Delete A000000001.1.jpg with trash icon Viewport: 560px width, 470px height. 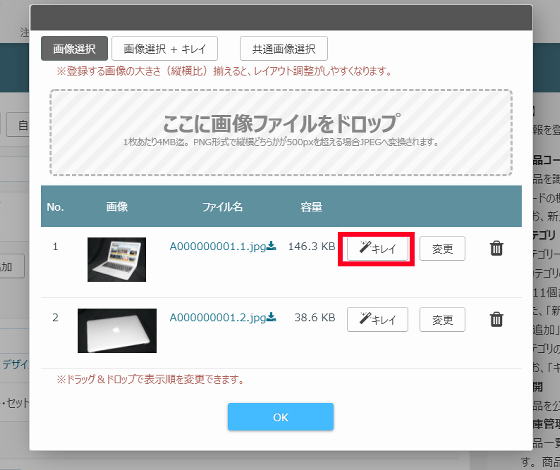(x=496, y=248)
